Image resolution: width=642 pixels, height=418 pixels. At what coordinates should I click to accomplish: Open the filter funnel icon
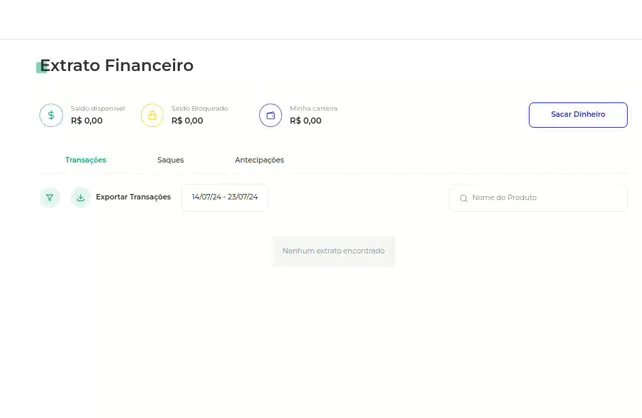50,198
